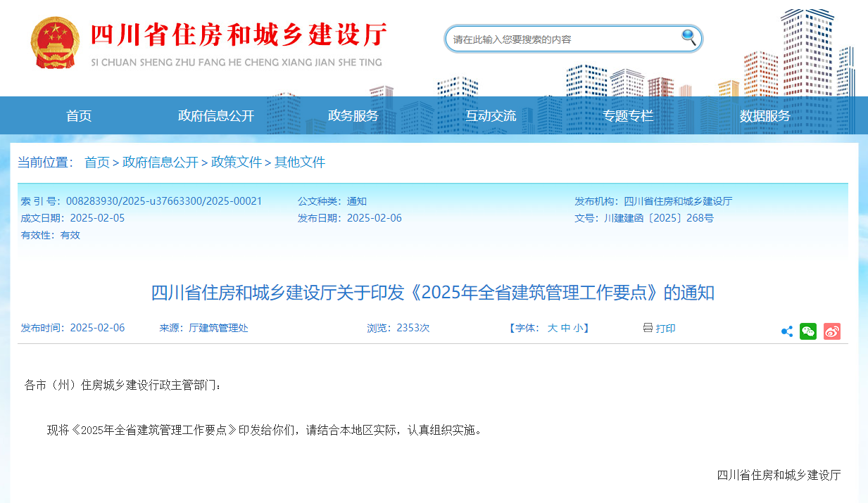Click the 打印 print link
This screenshot has width=868, height=503.
pos(665,328)
